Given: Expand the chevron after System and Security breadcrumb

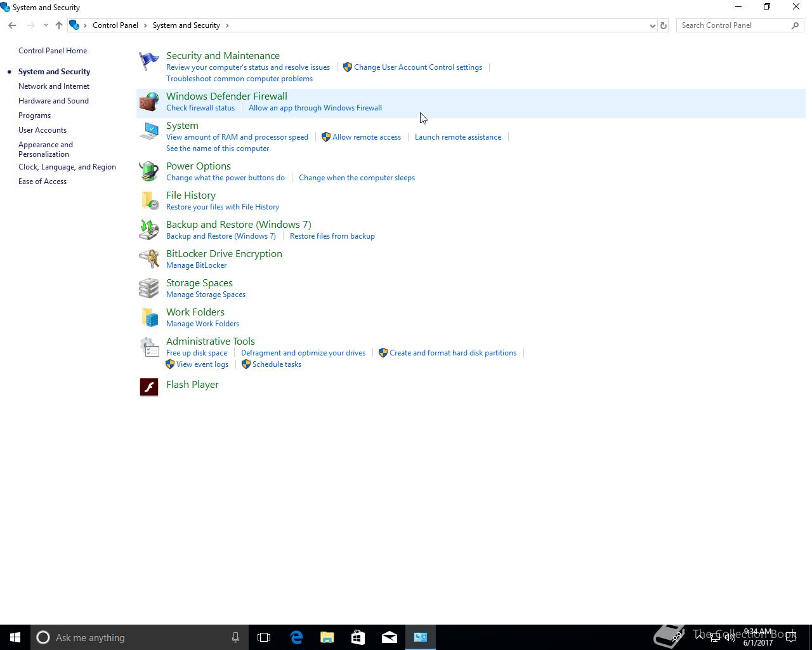Looking at the screenshot, I should point(227,25).
